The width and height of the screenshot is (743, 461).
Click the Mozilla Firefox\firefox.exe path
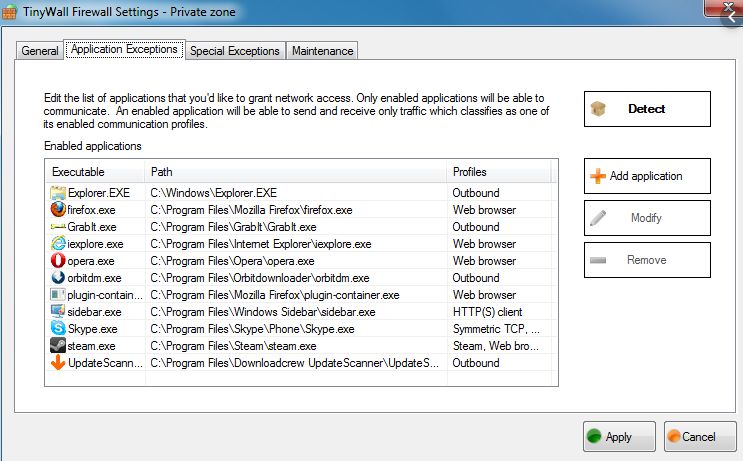click(251, 210)
